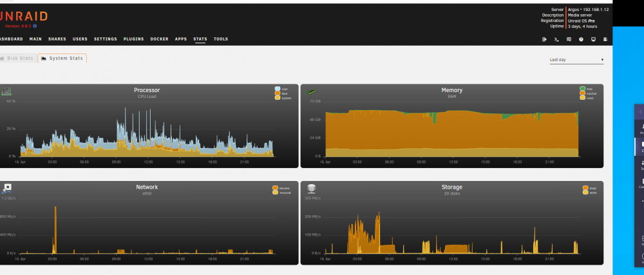Click the Processor panel title
Screen dimensions: 644x275
click(x=147, y=90)
